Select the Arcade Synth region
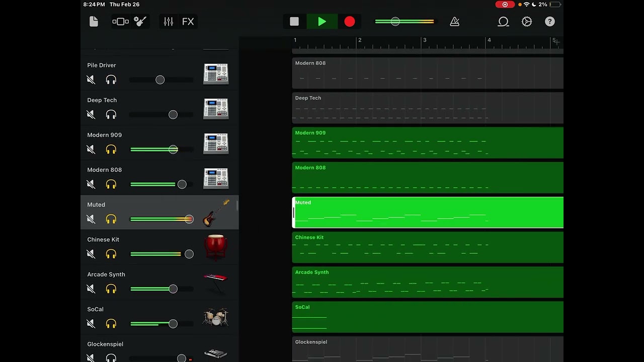Image resolution: width=644 pixels, height=362 pixels. click(x=428, y=282)
